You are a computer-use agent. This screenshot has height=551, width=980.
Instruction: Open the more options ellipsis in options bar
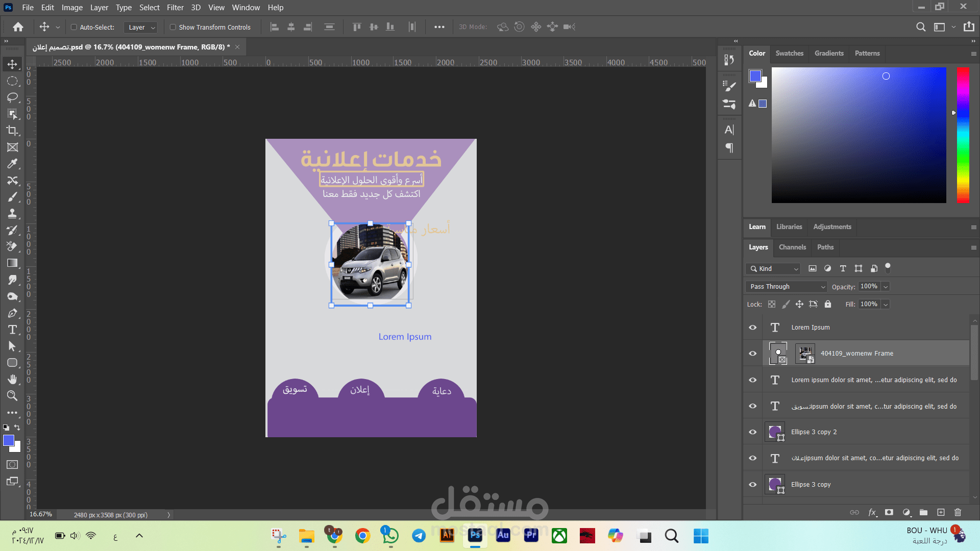coord(439,27)
